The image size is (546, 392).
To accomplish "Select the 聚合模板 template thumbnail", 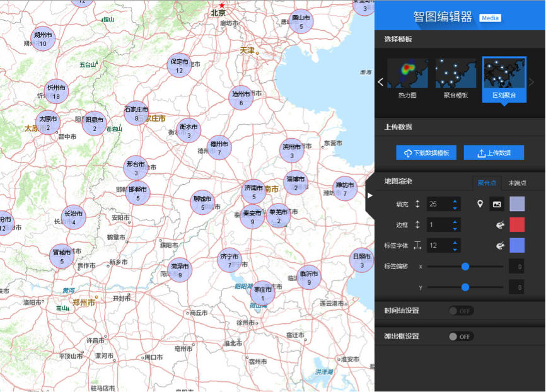I will pyautogui.click(x=455, y=79).
